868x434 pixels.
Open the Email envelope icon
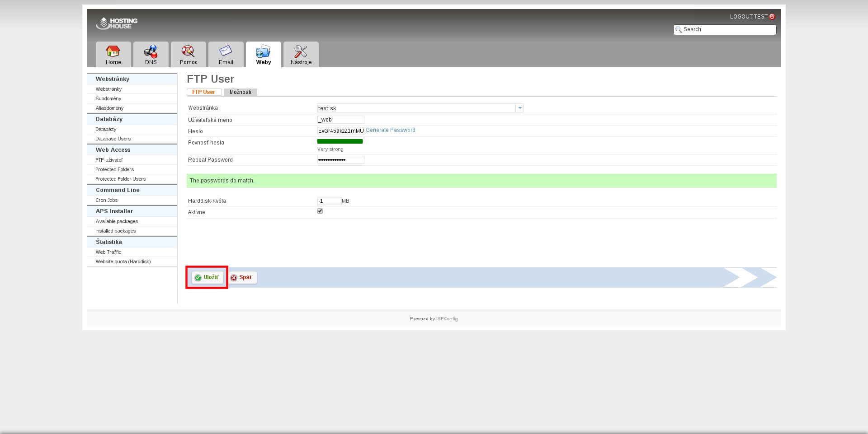point(226,51)
